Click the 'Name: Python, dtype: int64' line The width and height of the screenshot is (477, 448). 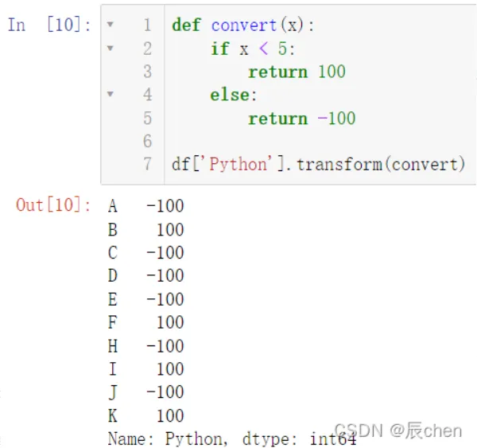(x=232, y=439)
